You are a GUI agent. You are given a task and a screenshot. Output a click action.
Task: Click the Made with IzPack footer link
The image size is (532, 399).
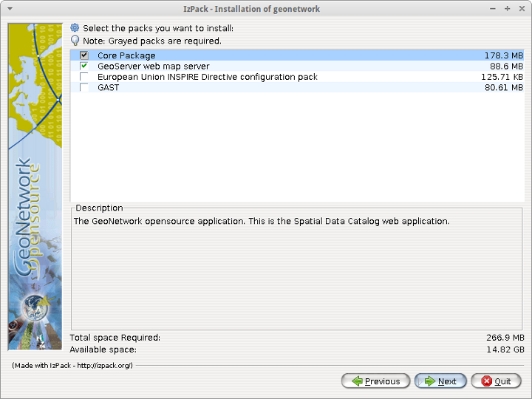pyautogui.click(x=72, y=366)
